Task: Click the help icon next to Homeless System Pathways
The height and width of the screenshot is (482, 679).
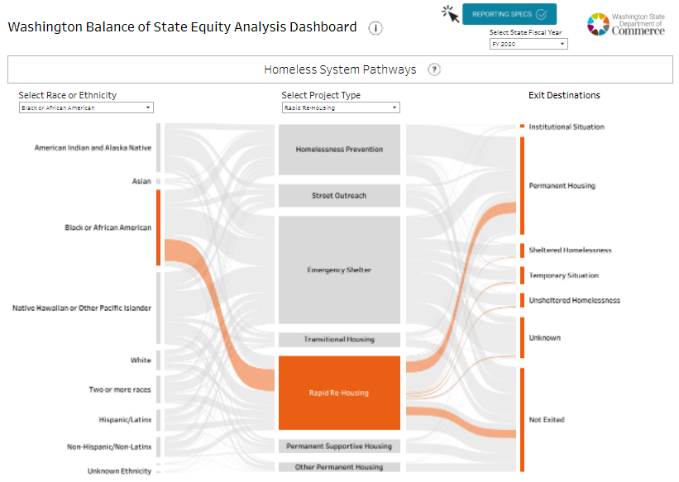Action: point(435,70)
